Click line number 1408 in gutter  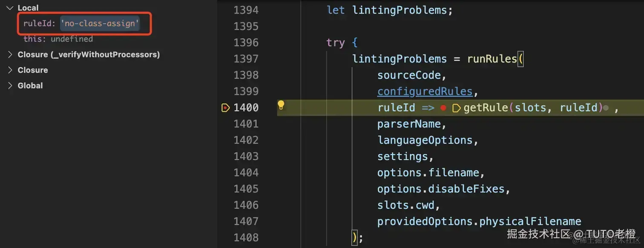click(x=246, y=237)
